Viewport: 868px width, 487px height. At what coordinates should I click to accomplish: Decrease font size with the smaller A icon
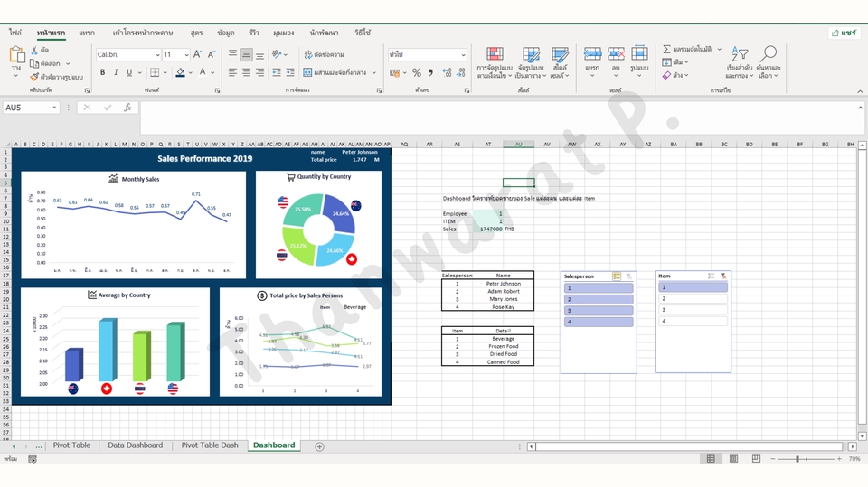pyautogui.click(x=212, y=54)
